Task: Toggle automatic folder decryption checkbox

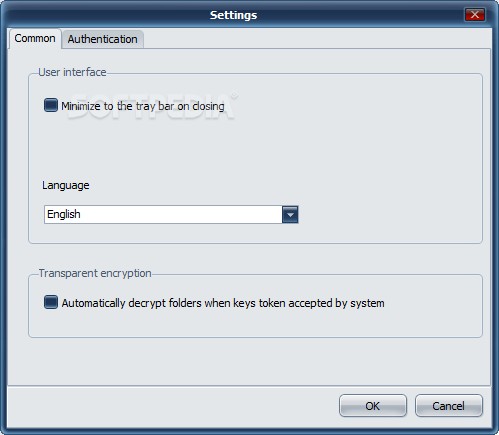Action: click(51, 302)
